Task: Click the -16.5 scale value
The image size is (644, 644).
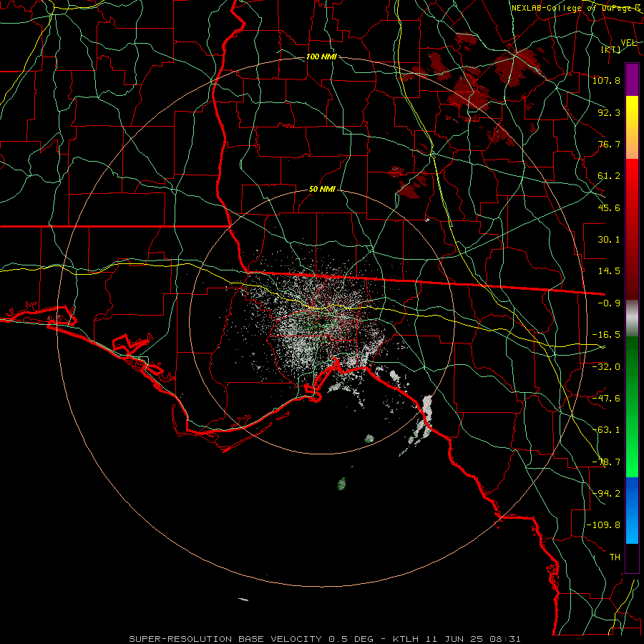Action: coord(606,335)
